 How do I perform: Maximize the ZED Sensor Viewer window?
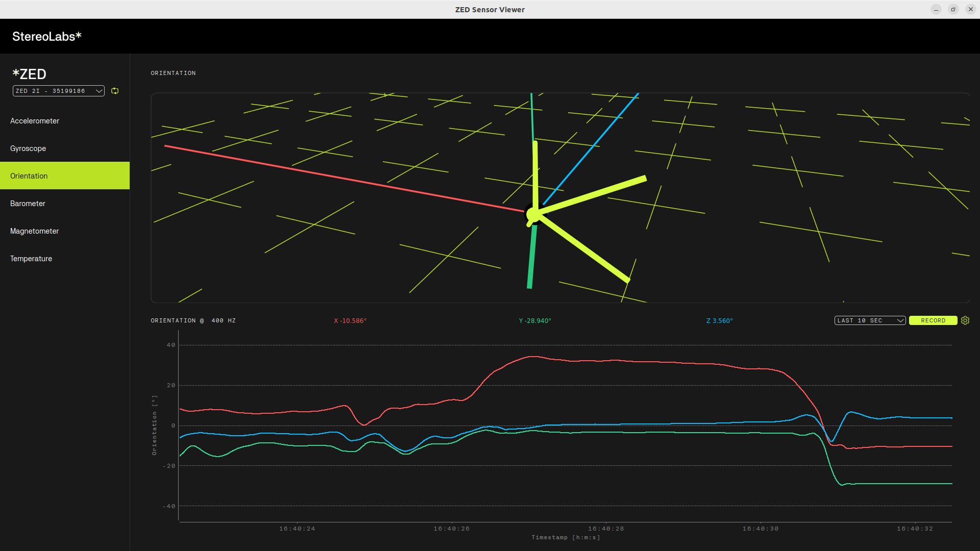[x=953, y=9]
